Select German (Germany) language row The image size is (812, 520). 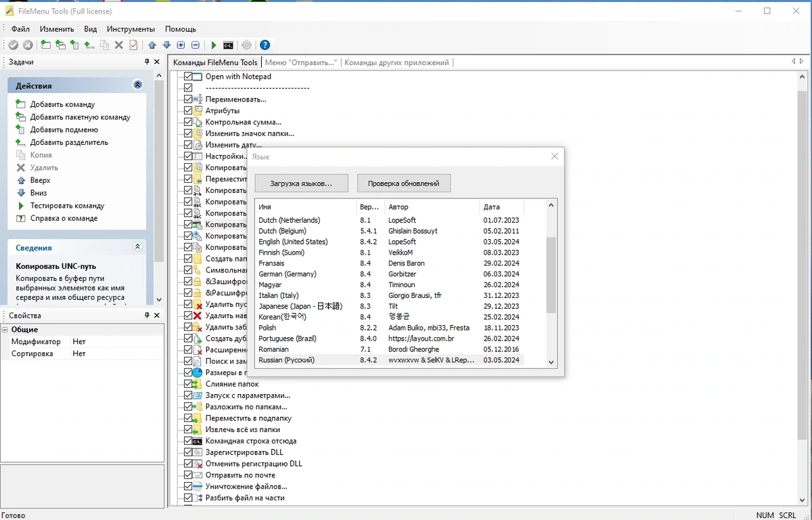[389, 274]
